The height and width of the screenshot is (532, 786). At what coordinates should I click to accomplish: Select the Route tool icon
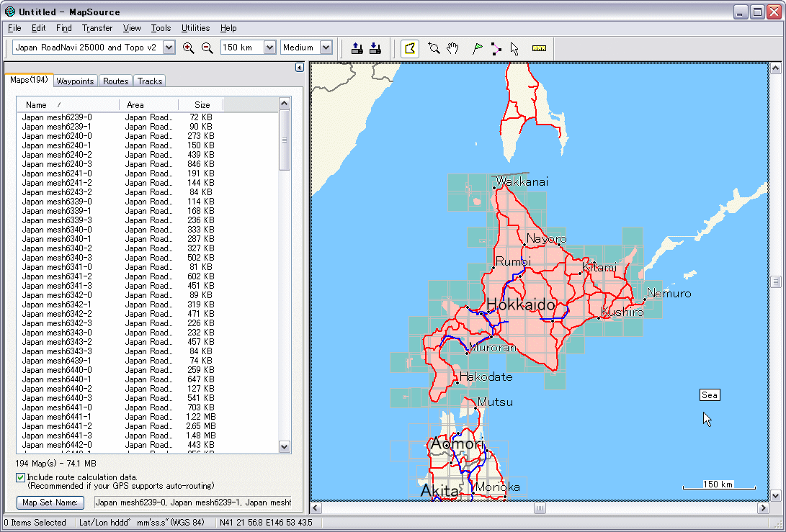point(496,48)
